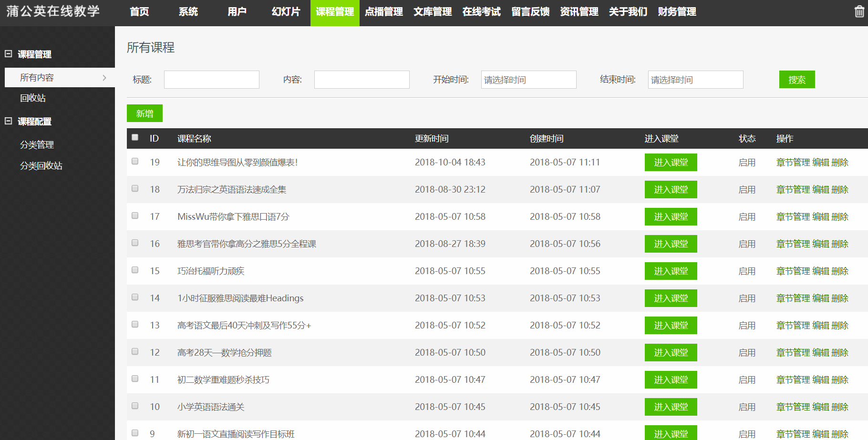Click 进入课堂 for course 18

click(671, 189)
